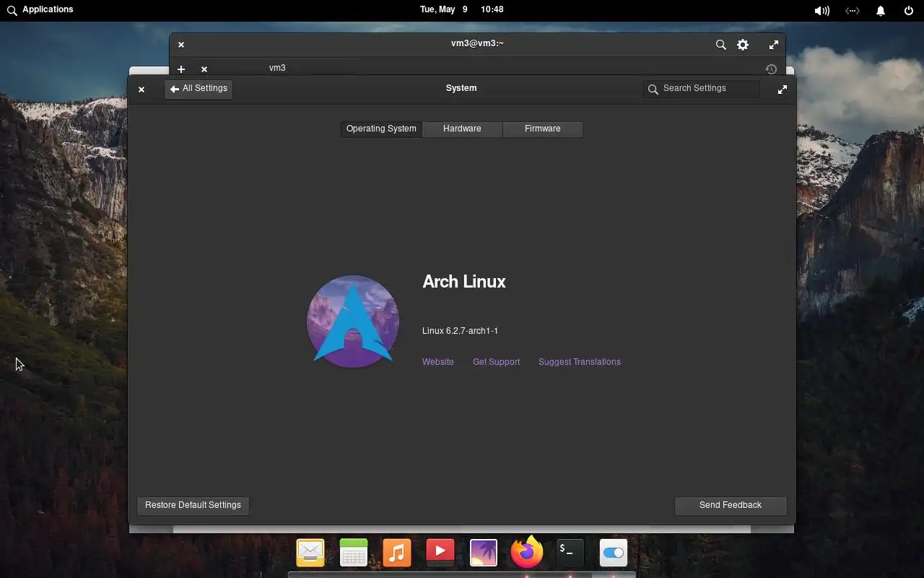Click Restore Default Settings
The width and height of the screenshot is (924, 578).
[x=193, y=505]
